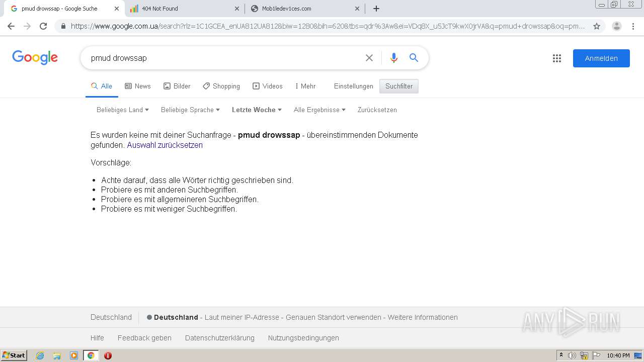
Task: Open Weitere Informationen link
Action: [423, 317]
